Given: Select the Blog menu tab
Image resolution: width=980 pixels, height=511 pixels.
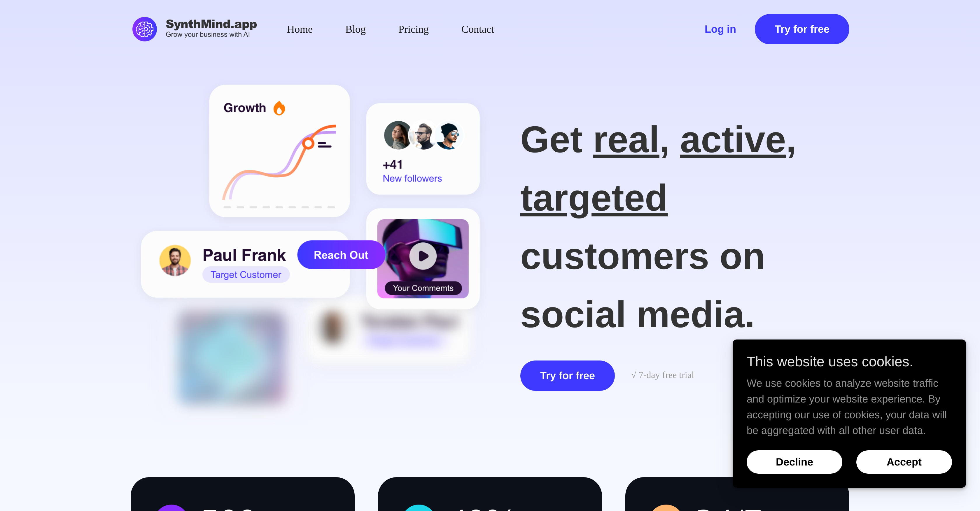Looking at the screenshot, I should 356,29.
